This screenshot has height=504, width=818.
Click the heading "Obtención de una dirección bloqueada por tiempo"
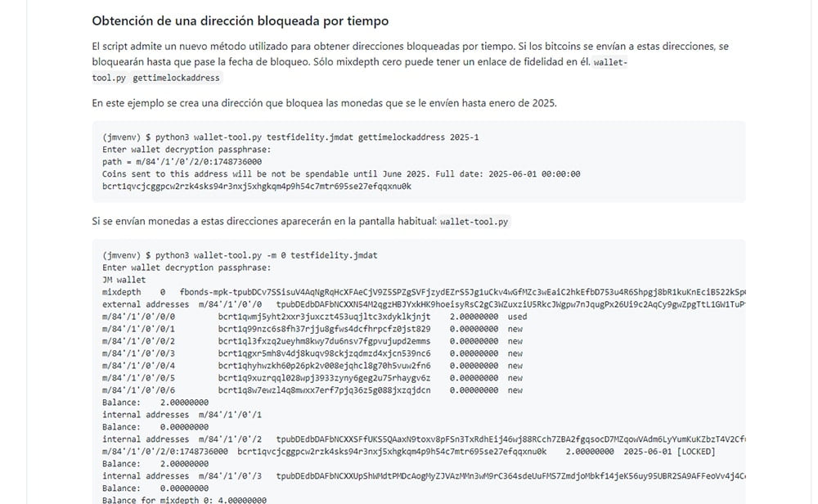(240, 20)
